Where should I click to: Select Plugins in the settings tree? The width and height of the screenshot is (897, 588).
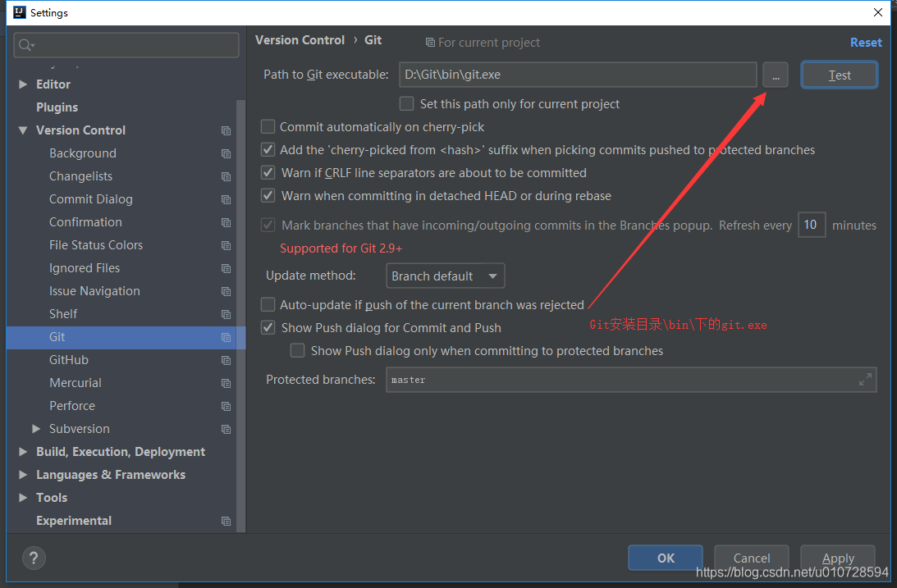pyautogui.click(x=57, y=107)
